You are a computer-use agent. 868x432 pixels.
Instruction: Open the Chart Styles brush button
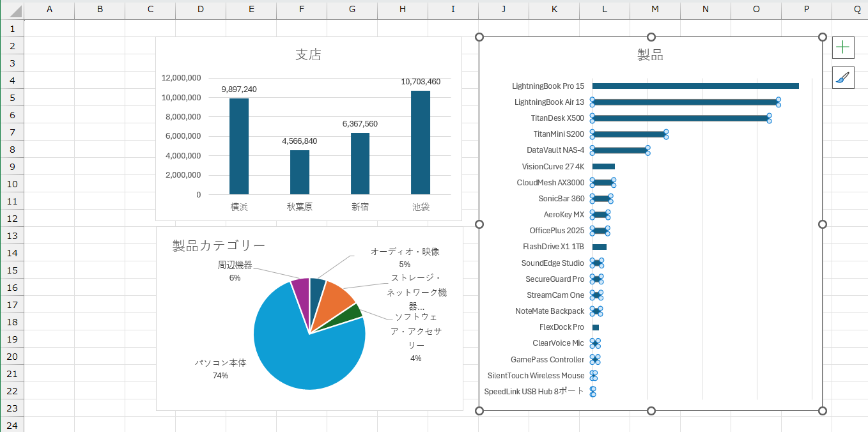coord(843,78)
